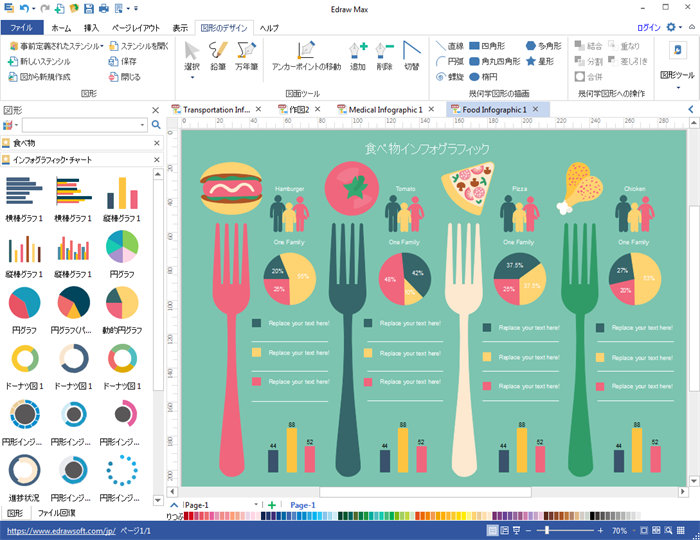
Task: Switch to Medical Infographic 1 document tab
Action: (x=385, y=110)
